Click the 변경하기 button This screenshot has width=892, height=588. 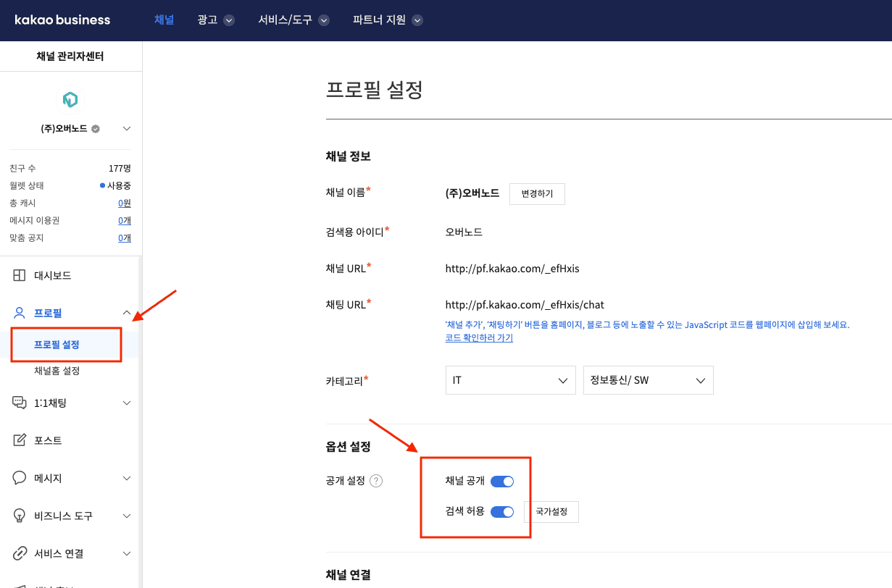pyautogui.click(x=537, y=194)
